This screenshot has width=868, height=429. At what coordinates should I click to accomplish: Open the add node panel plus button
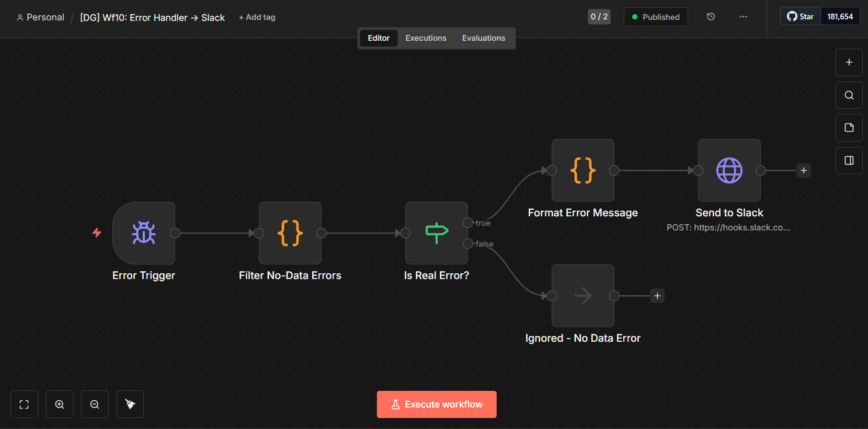(849, 62)
